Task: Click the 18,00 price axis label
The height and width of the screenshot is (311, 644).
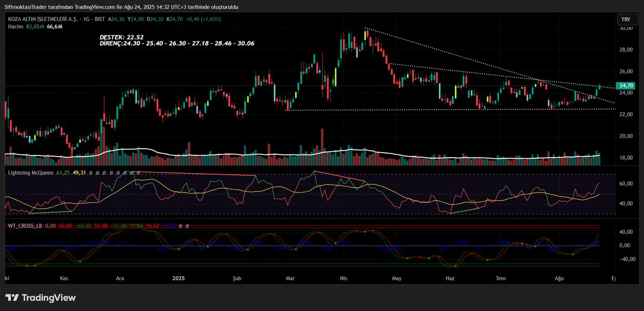Action: tap(626, 158)
